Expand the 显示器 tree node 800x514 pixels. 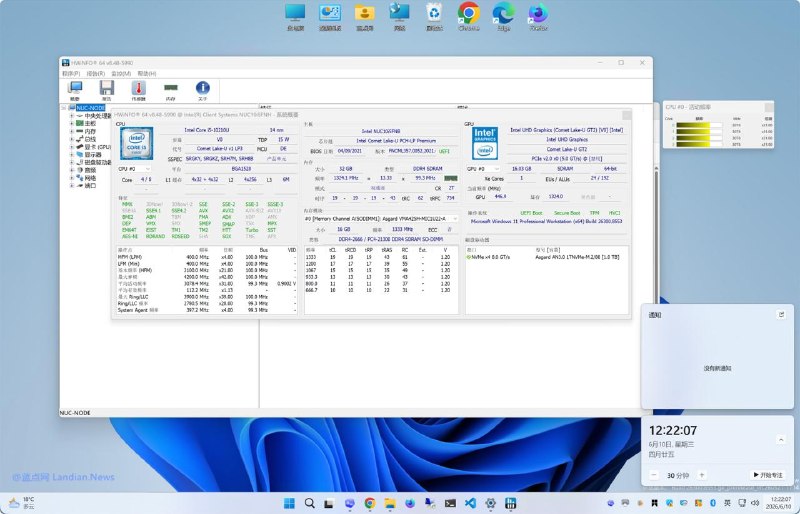point(71,155)
